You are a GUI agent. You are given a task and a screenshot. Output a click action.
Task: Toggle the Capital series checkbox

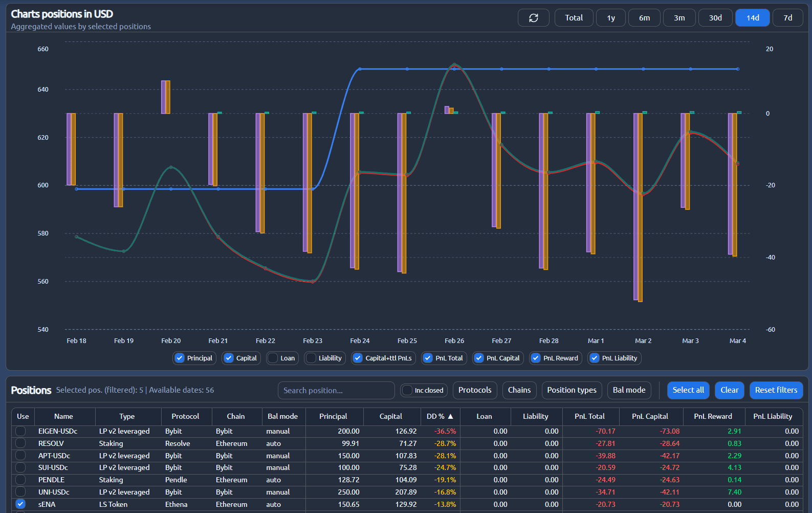coord(229,358)
